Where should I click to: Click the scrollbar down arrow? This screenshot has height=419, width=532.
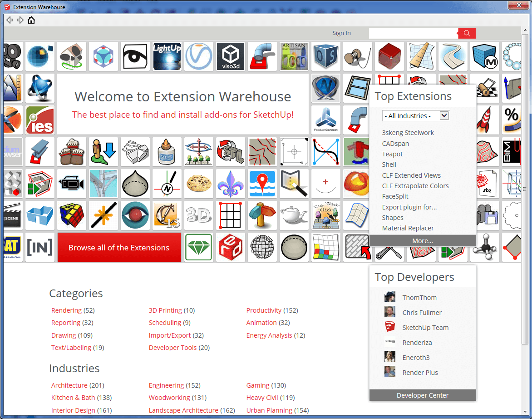(525, 412)
